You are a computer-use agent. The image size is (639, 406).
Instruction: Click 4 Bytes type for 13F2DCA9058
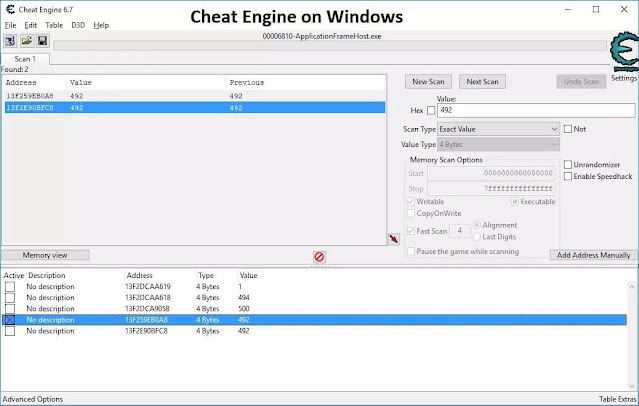pos(208,309)
